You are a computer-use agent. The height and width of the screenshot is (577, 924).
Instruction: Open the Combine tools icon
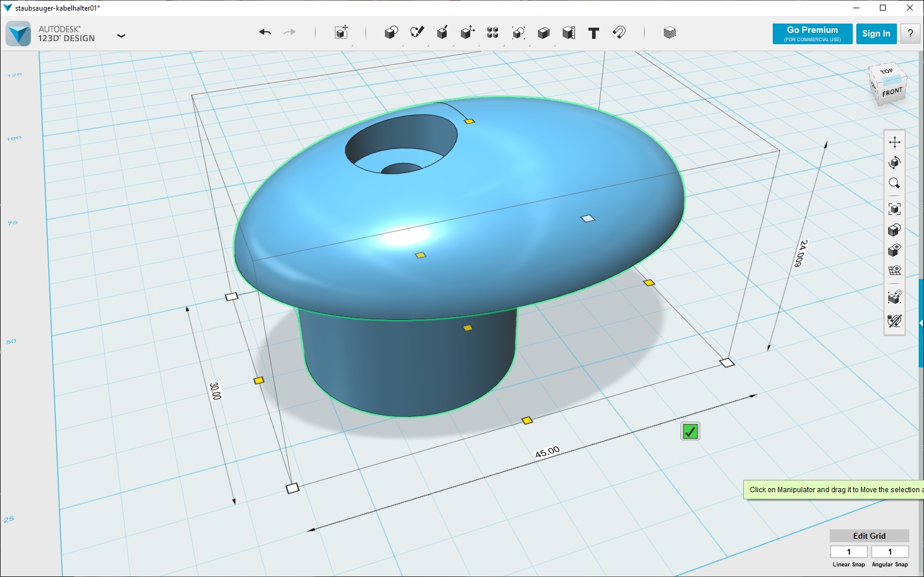544,32
